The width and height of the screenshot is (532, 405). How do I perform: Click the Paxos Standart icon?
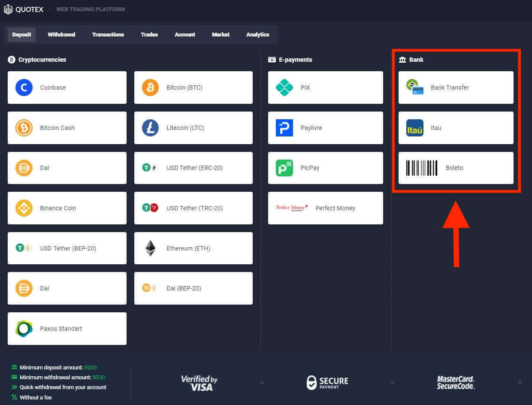tap(24, 329)
